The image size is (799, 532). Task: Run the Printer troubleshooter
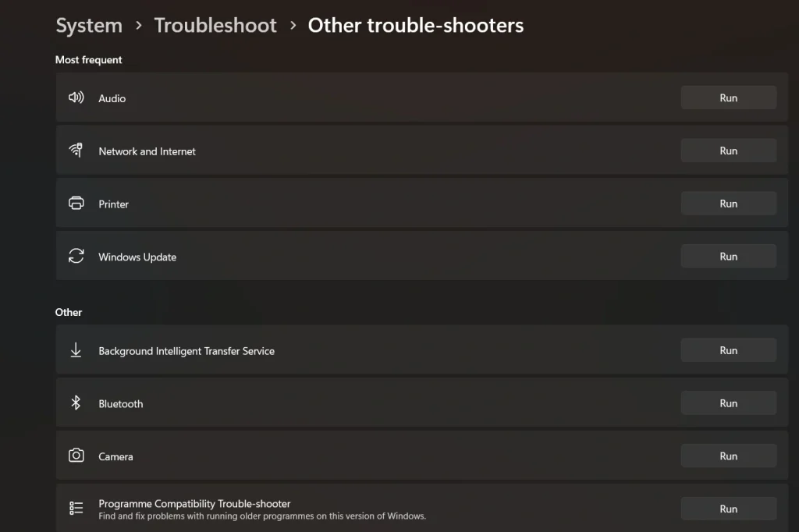728,203
